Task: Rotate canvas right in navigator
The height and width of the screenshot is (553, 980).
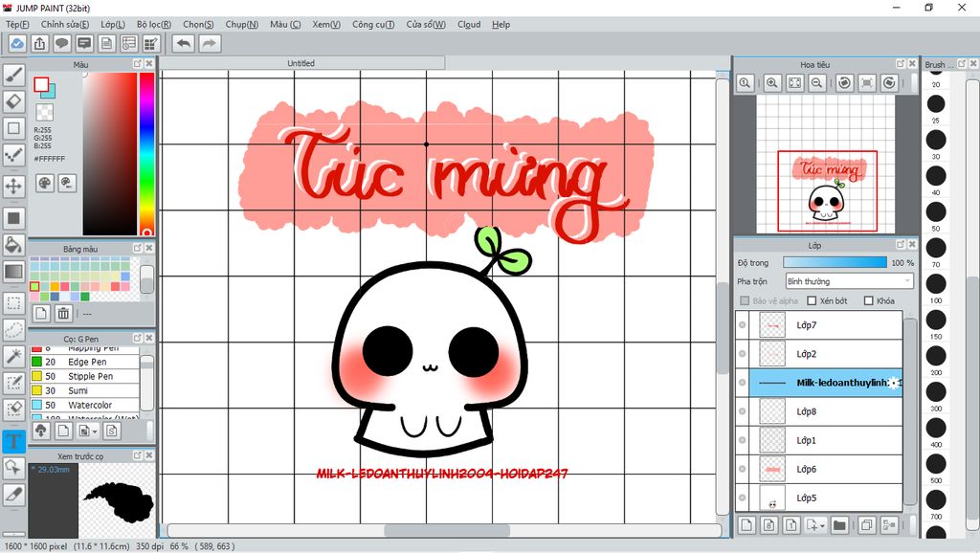Action: [x=889, y=82]
